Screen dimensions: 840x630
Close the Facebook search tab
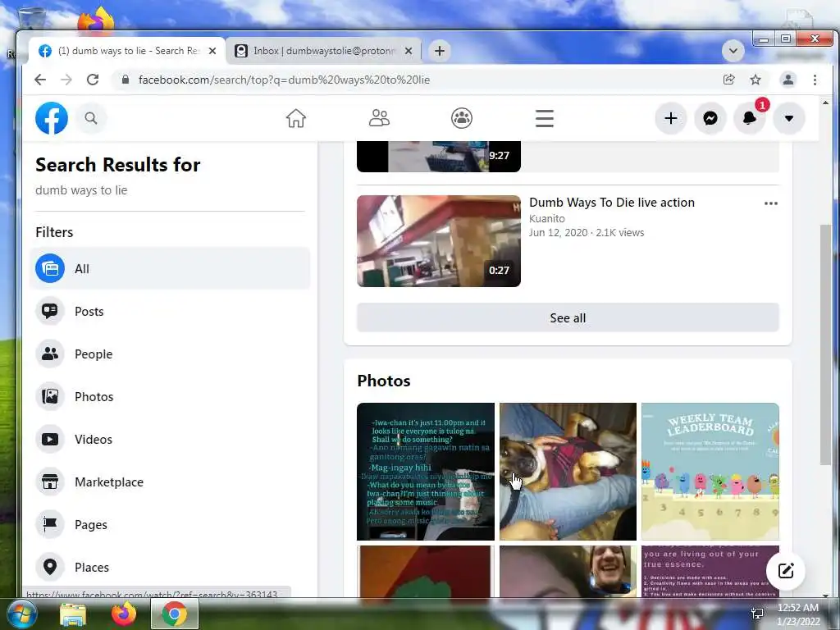(x=212, y=51)
